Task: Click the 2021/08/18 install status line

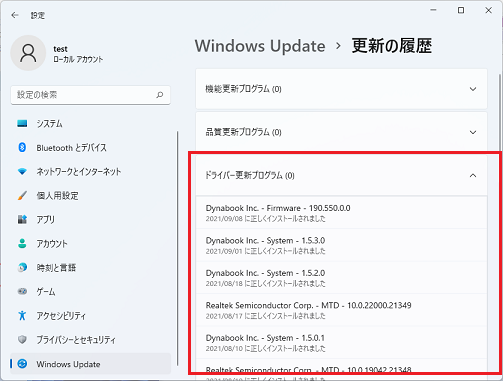Action: (x=265, y=284)
